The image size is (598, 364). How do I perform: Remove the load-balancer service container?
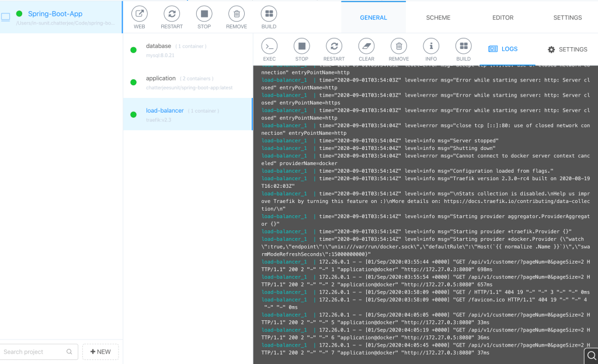click(398, 47)
